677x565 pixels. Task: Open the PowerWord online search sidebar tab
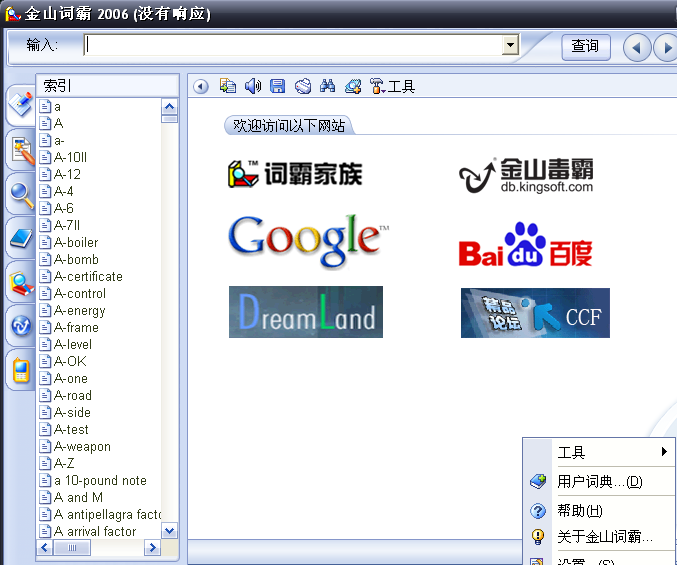tap(22, 282)
